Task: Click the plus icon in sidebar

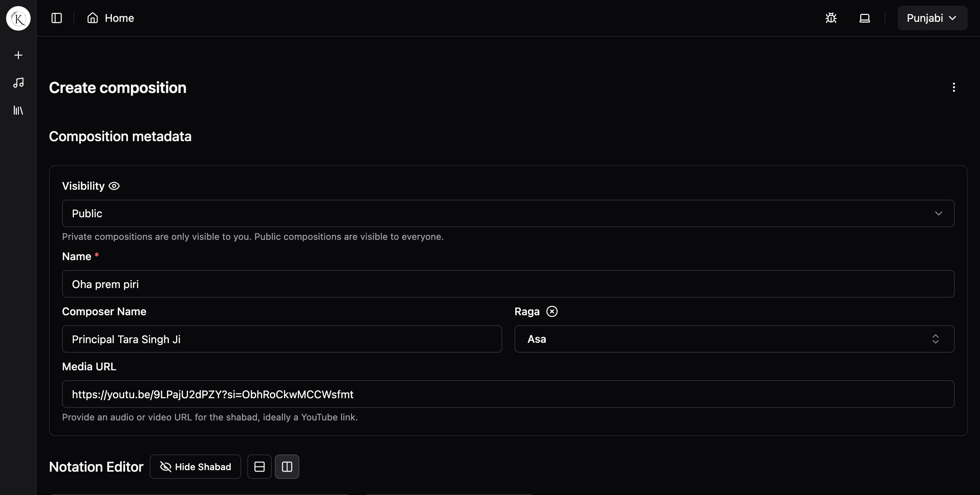Action: 18,55
